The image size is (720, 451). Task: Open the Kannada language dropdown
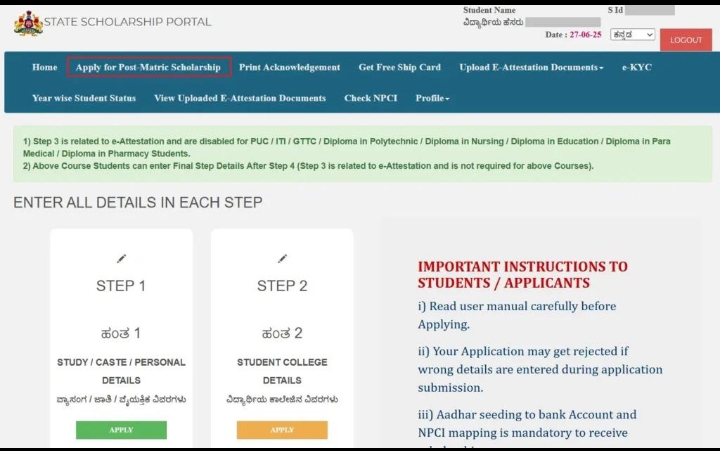click(632, 35)
